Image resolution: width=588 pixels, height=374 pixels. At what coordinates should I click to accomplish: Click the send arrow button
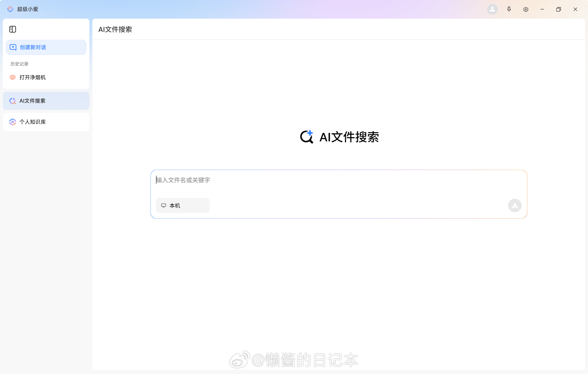click(515, 205)
